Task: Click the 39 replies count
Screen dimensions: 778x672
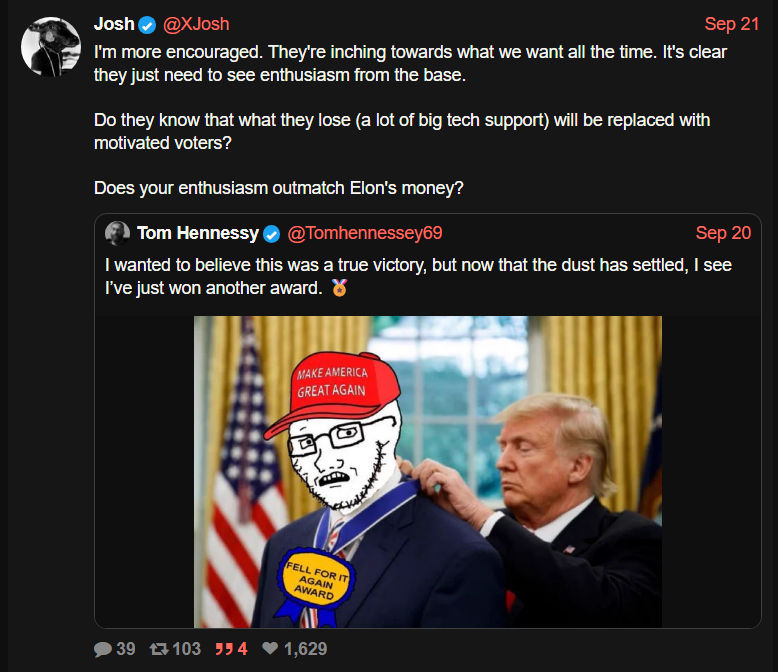Action: [126, 649]
